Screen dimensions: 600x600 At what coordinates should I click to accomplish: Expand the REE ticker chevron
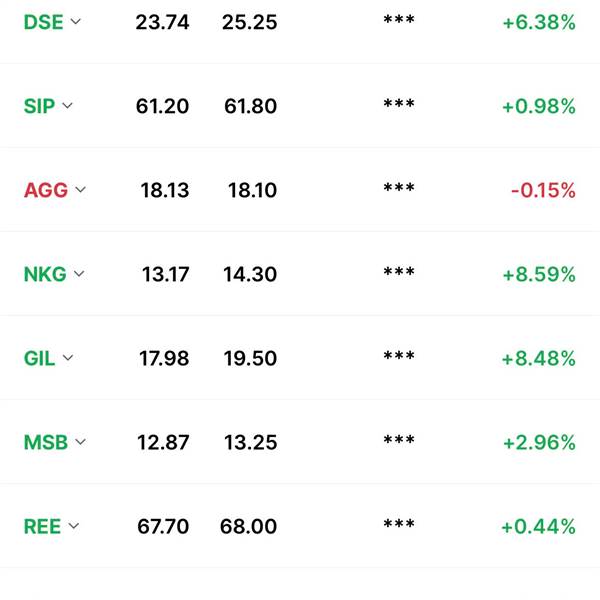(x=73, y=526)
